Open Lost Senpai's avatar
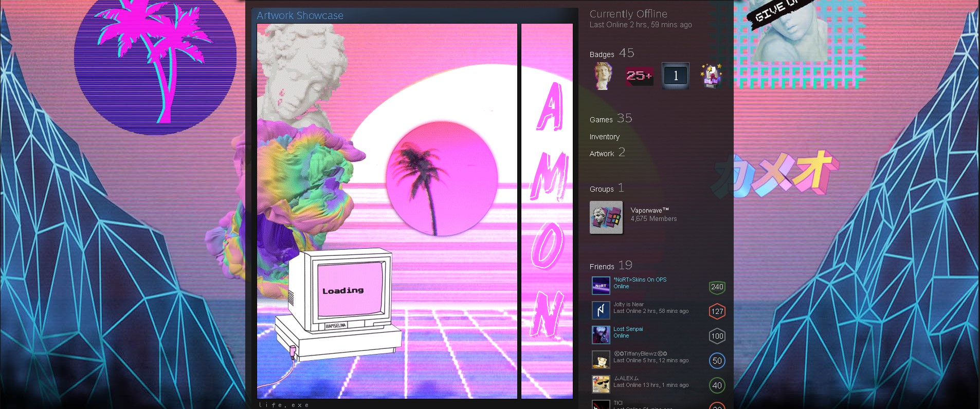Image resolution: width=980 pixels, height=409 pixels. (601, 334)
